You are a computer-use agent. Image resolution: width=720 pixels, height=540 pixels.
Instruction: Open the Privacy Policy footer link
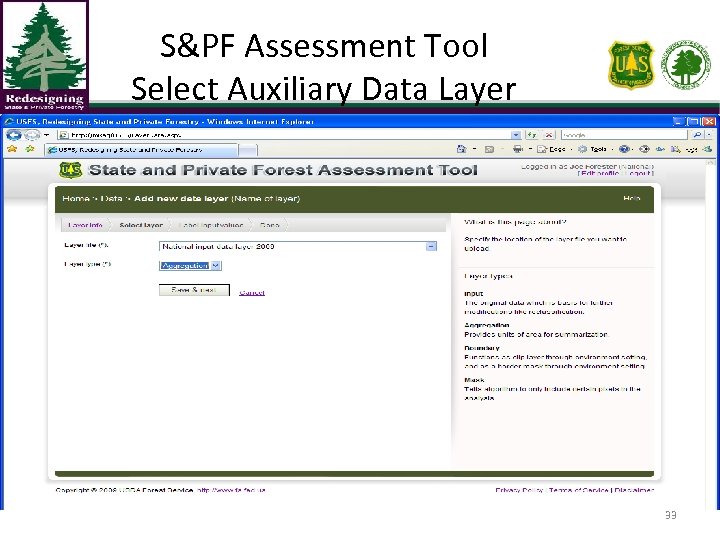[x=519, y=490]
